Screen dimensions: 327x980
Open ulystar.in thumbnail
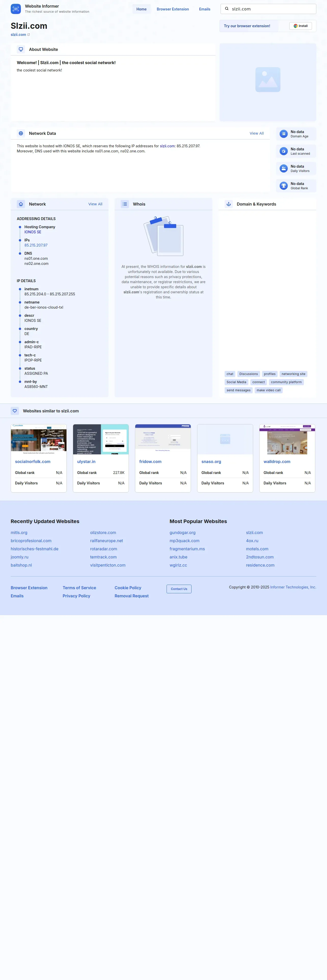tap(101, 439)
